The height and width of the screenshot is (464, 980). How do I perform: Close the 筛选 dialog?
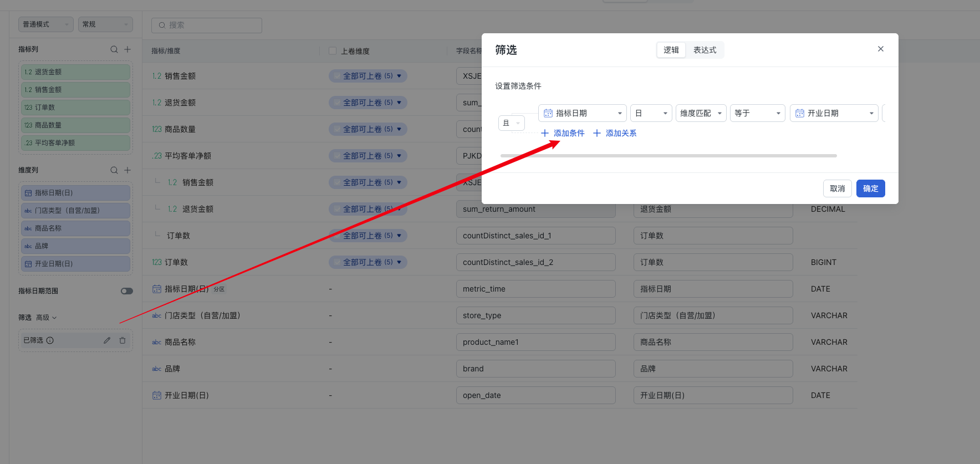click(880, 49)
